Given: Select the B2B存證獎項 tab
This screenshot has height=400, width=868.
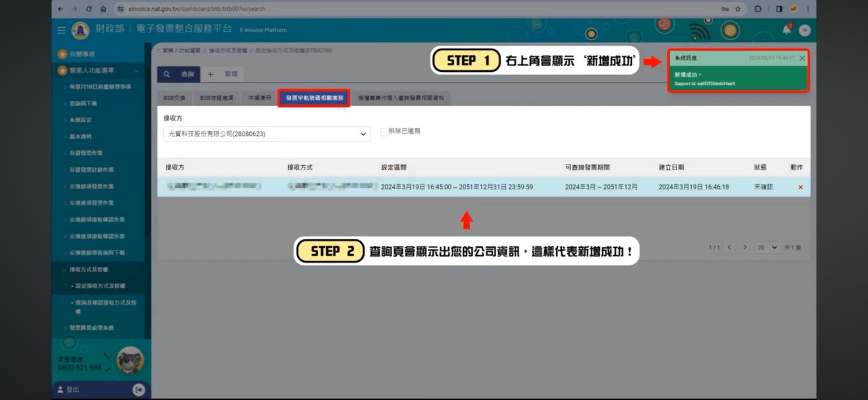Looking at the screenshot, I should [216, 98].
